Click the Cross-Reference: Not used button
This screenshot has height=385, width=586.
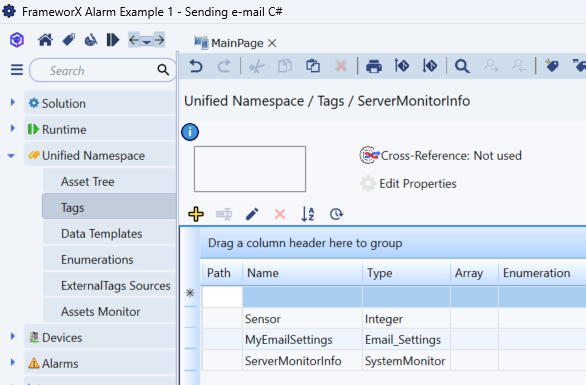tap(441, 155)
